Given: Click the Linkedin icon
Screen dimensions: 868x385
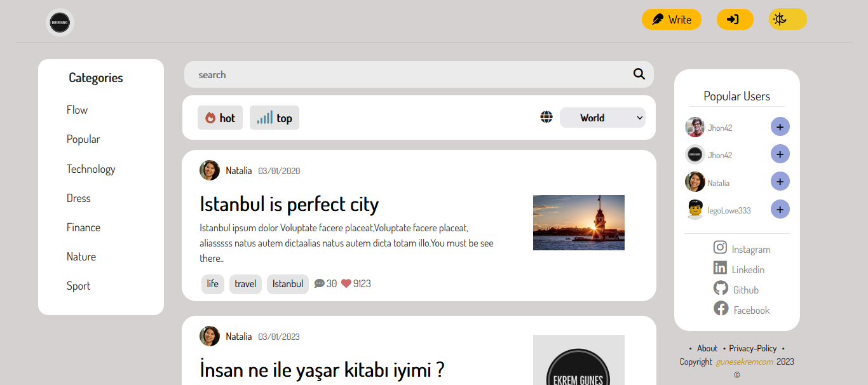Looking at the screenshot, I should 720,267.
